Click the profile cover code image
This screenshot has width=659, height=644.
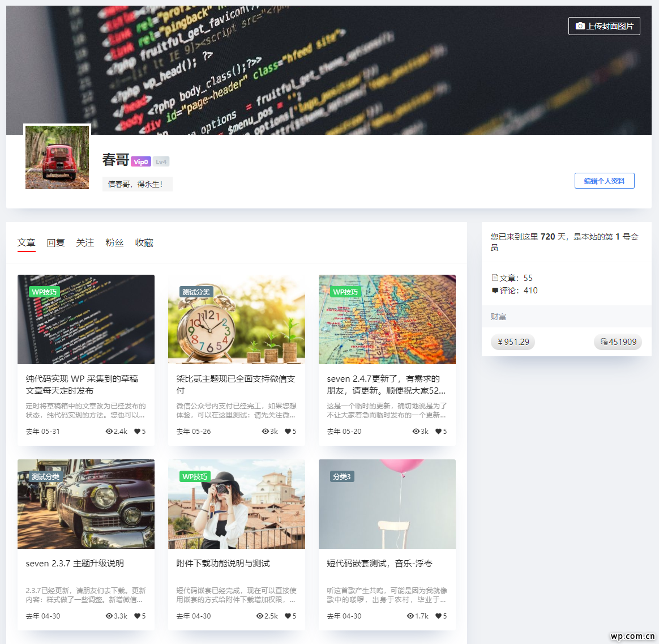329,70
